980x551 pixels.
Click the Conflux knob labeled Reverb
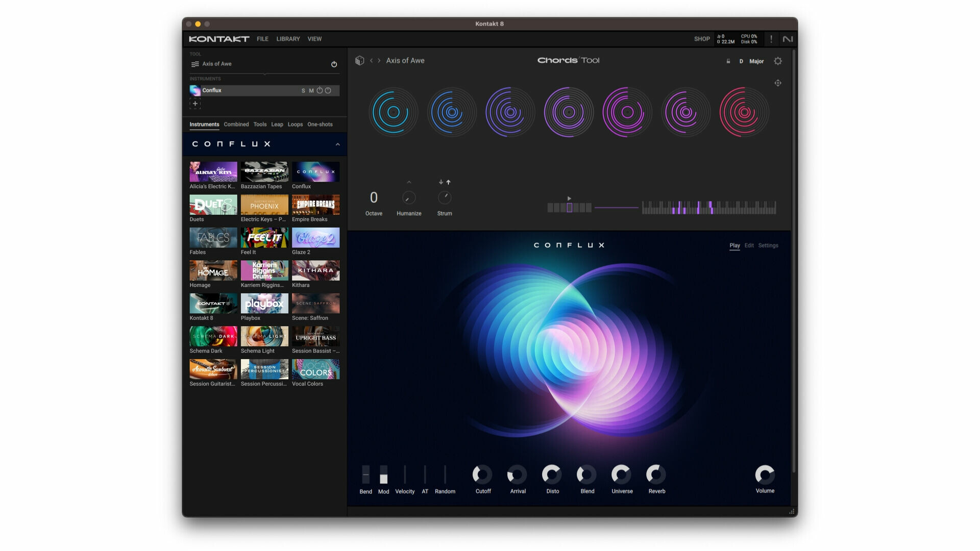coord(656,474)
